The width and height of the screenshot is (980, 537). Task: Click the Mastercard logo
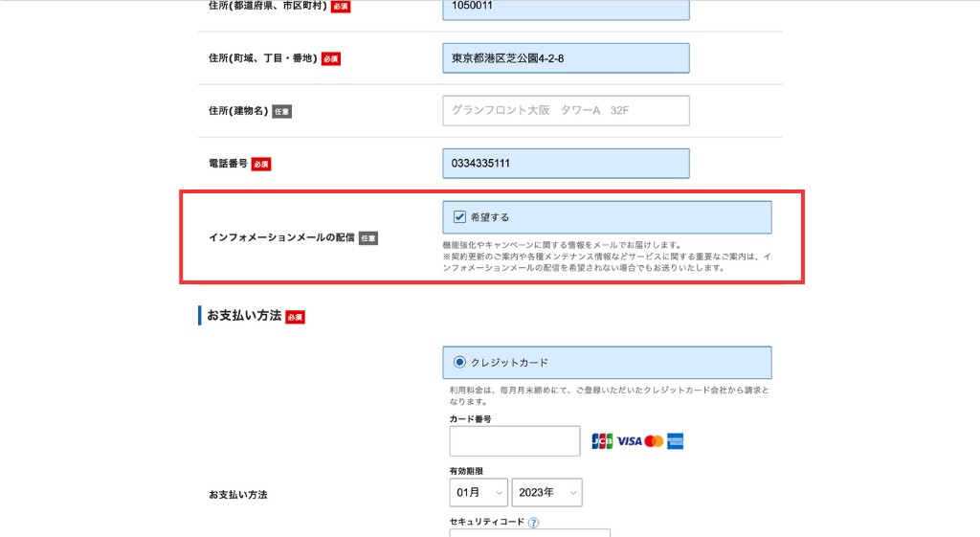[654, 441]
